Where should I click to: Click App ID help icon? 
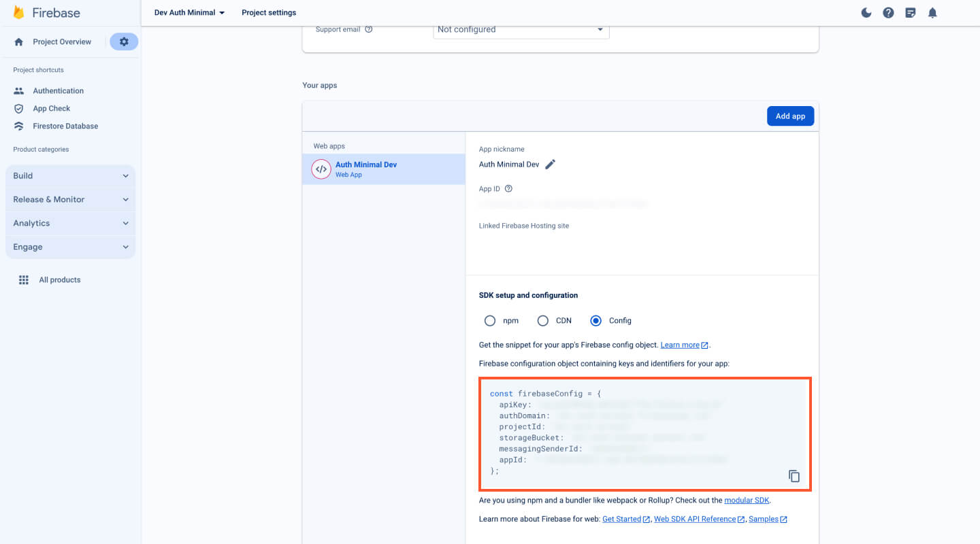pyautogui.click(x=508, y=189)
